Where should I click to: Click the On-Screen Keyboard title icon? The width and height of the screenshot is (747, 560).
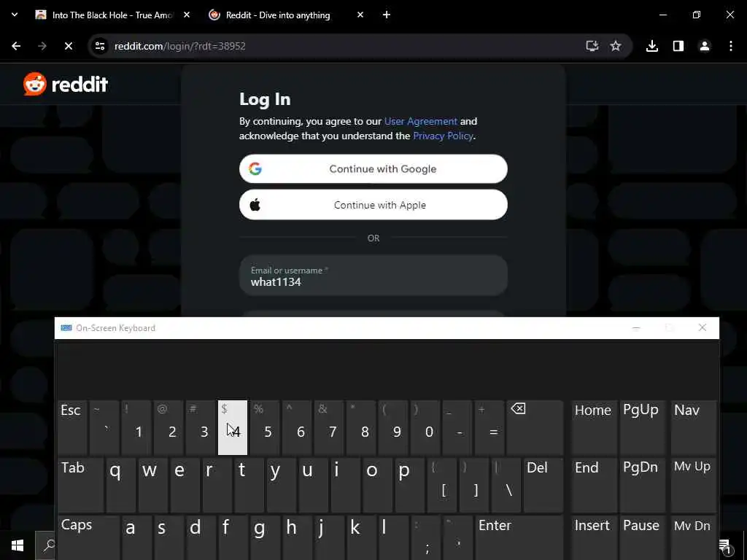(x=66, y=327)
